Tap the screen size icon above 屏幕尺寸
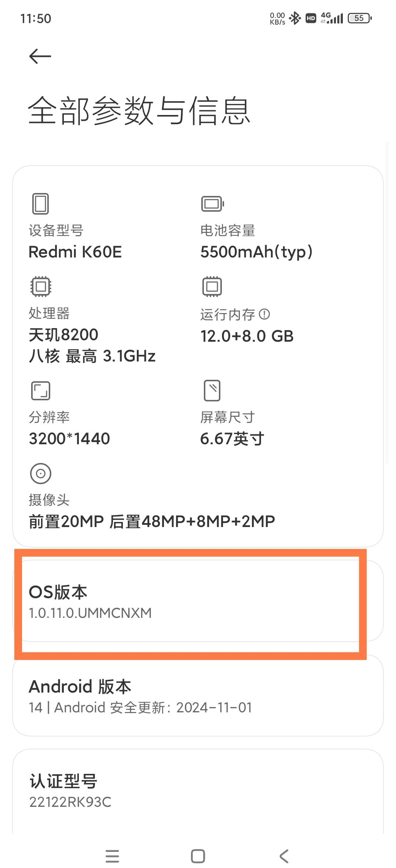The height and width of the screenshot is (868, 396). (212, 391)
